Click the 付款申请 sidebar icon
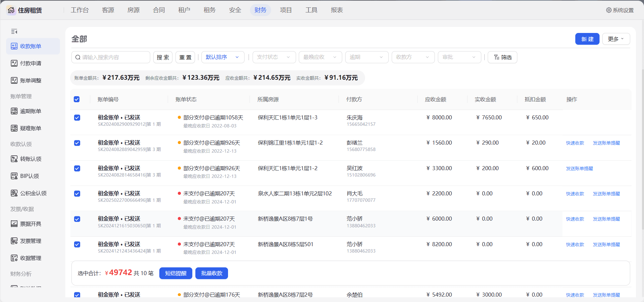644x302 pixels. pyautogui.click(x=14, y=63)
